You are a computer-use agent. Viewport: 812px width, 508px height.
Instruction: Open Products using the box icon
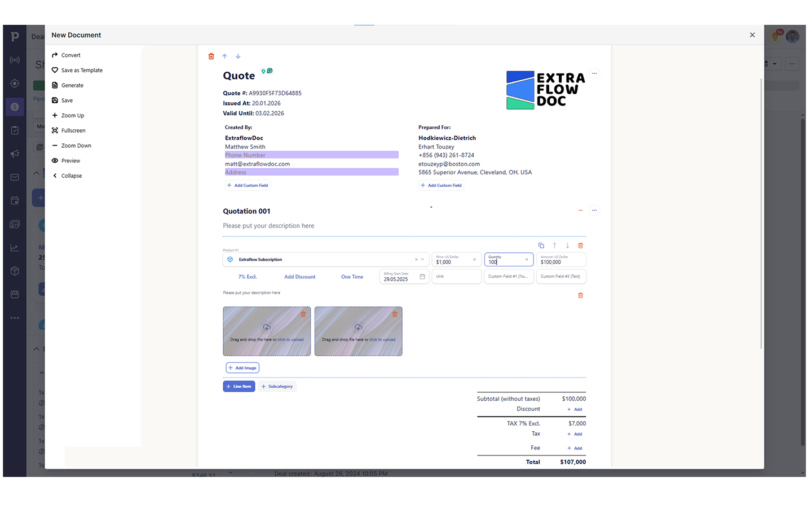[x=14, y=271]
